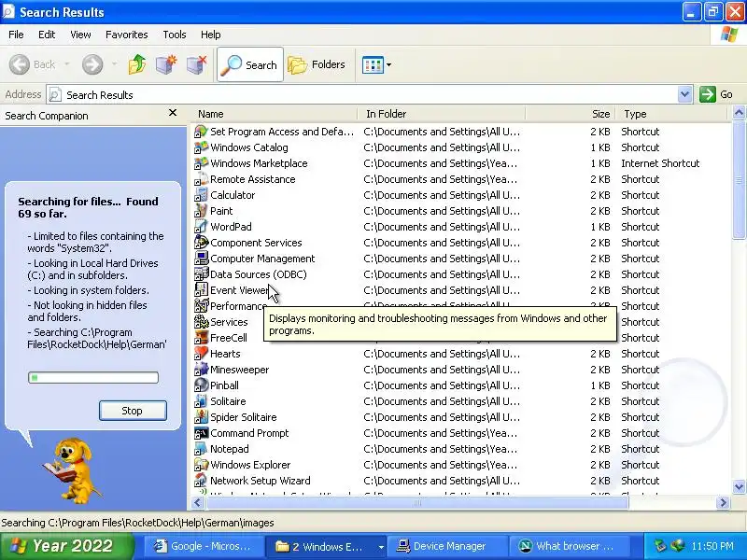Select the Windows Explorer file name

pyautogui.click(x=250, y=465)
